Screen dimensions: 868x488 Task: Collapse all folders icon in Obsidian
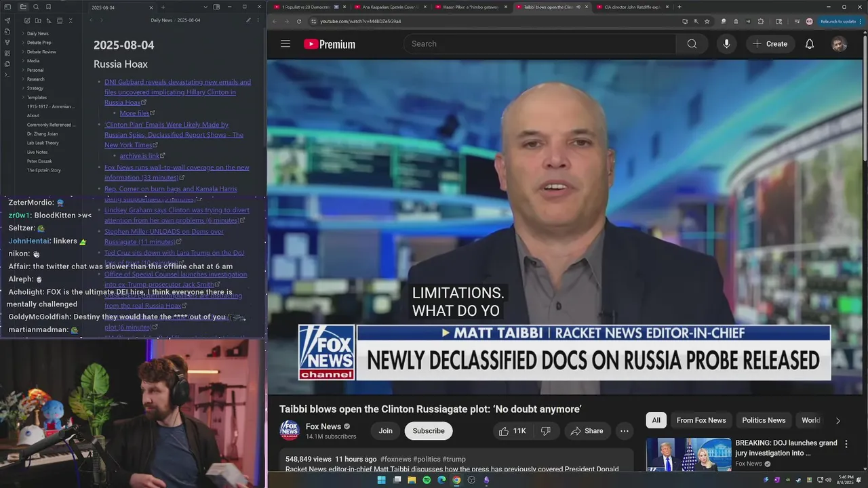71,20
